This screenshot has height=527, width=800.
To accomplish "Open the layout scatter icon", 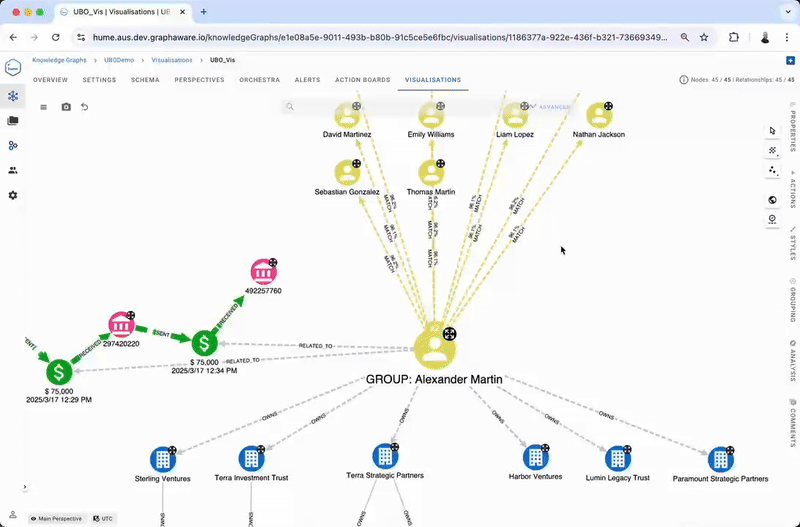I will (772, 170).
